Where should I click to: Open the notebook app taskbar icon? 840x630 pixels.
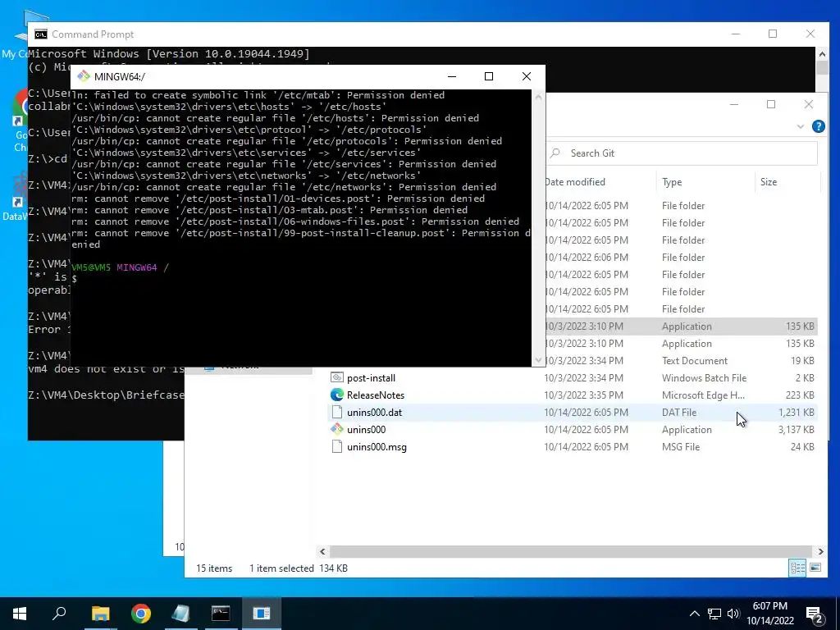[x=180, y=614]
